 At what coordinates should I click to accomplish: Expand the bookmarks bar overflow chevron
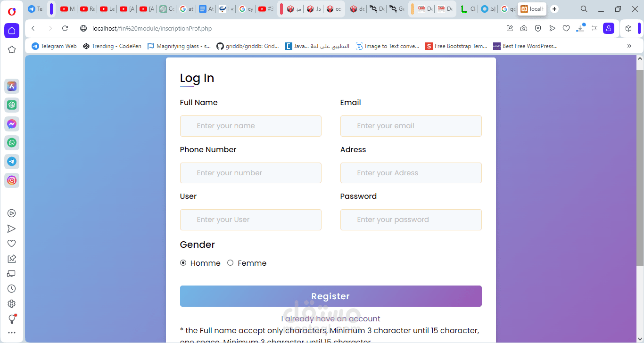629,46
